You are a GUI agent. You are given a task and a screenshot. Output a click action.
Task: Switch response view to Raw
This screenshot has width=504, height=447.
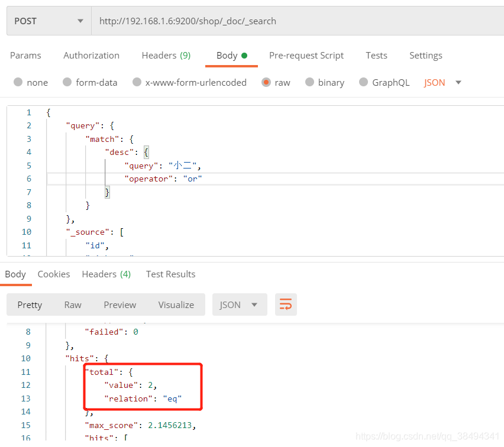[x=73, y=305]
